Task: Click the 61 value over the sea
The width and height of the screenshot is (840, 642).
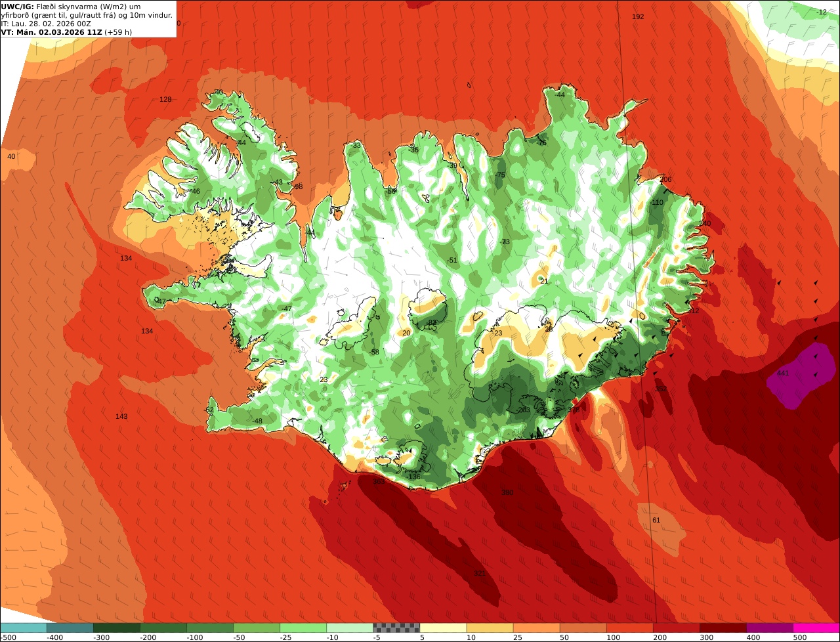Action: pos(656,520)
